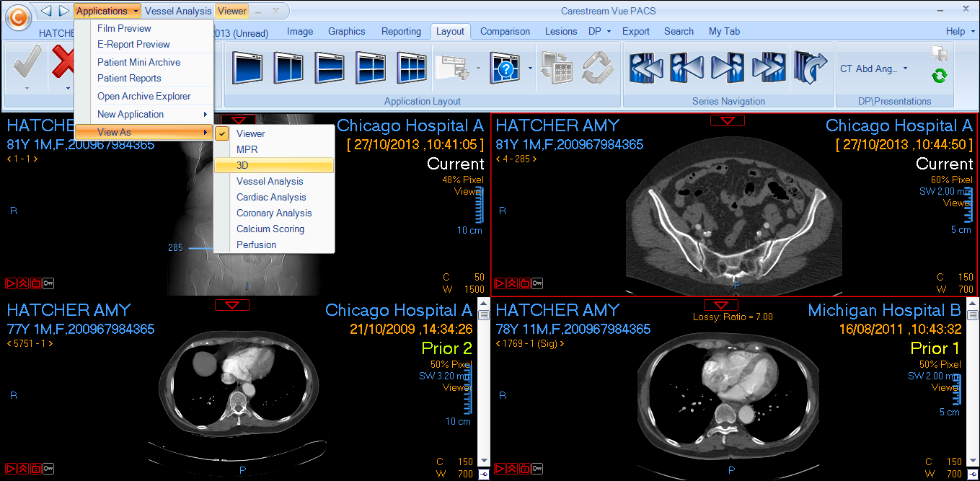The width and height of the screenshot is (980, 481).
Task: Select Cardiac Analysis menu entry
Action: tap(274, 197)
